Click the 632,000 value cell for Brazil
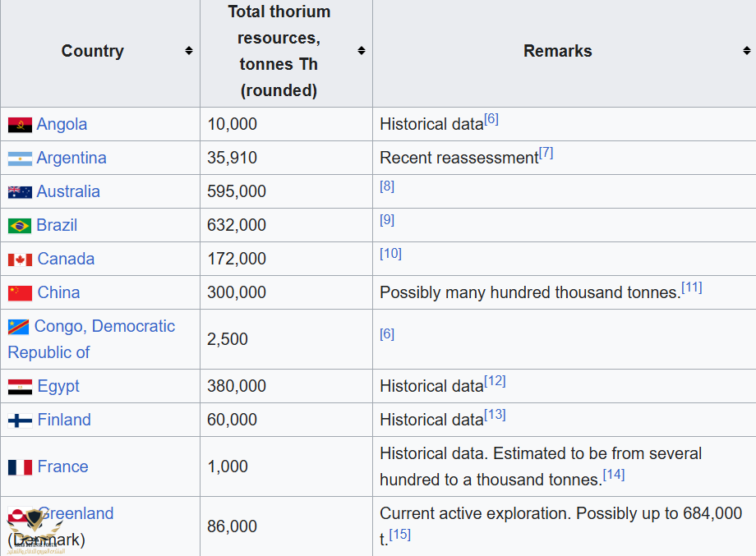Screen dimensions: 756x556 pyautogui.click(x=237, y=225)
